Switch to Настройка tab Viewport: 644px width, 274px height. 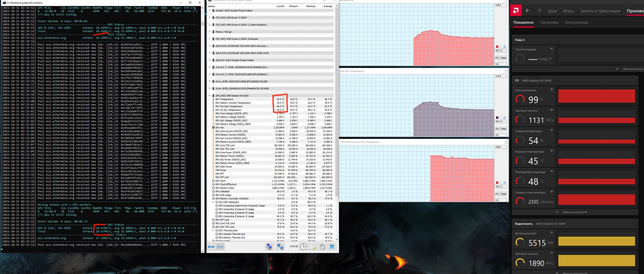click(549, 23)
